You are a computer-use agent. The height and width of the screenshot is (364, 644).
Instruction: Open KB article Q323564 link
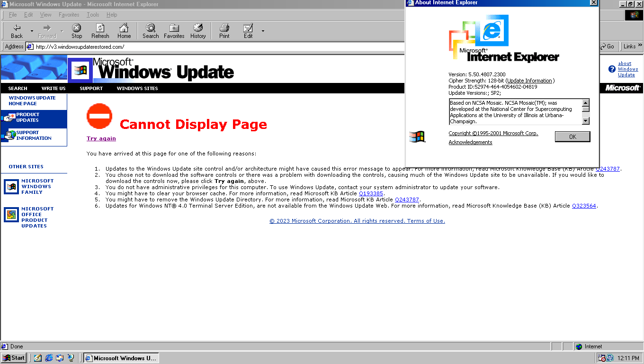point(584,206)
